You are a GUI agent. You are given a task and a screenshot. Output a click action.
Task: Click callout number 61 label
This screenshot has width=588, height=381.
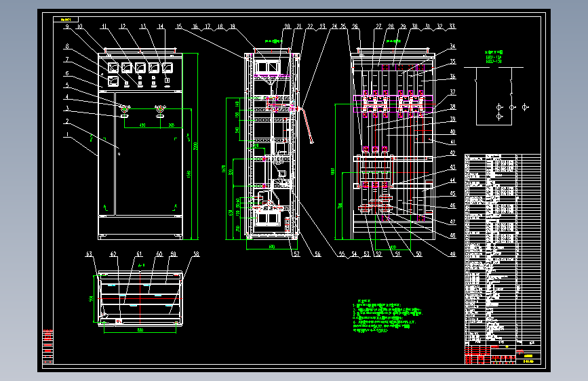point(139,254)
